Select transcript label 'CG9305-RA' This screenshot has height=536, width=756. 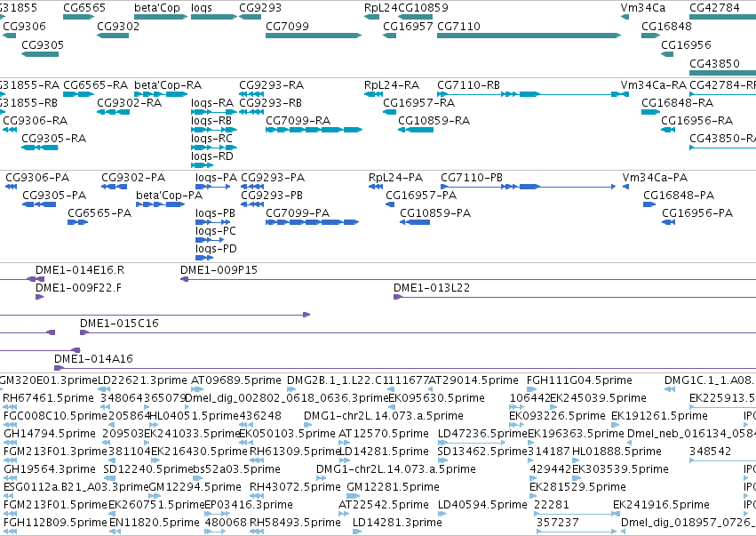coord(54,139)
